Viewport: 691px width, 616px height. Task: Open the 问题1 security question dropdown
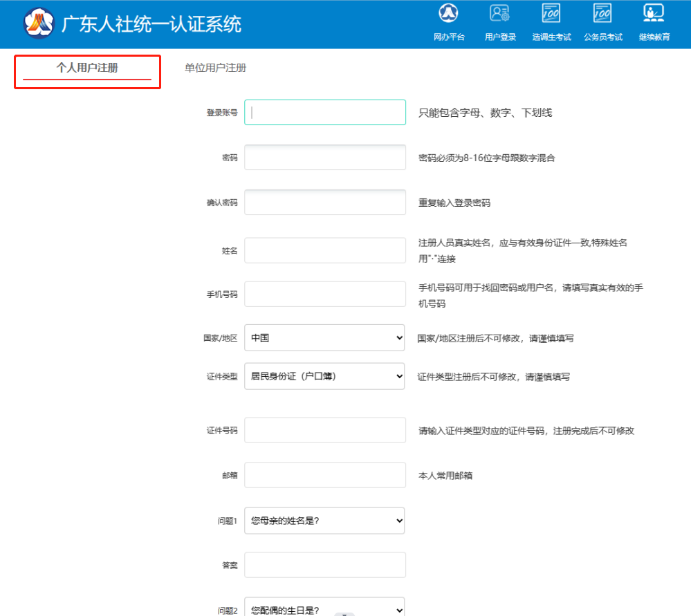click(324, 520)
